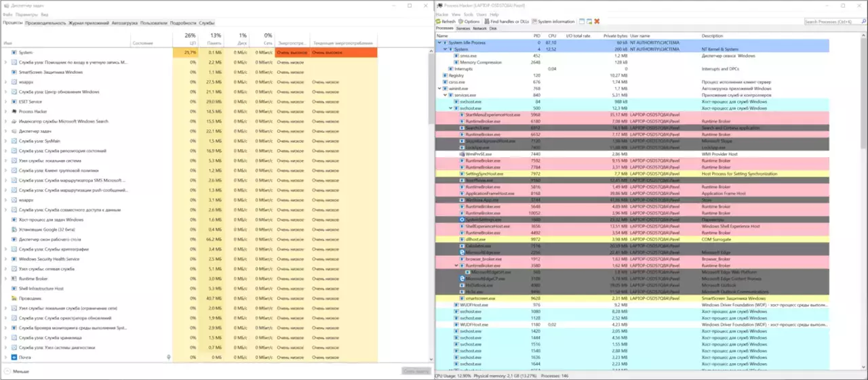This screenshot has width=868, height=380.
Task: Click in the Search Processes field
Action: 834,22
